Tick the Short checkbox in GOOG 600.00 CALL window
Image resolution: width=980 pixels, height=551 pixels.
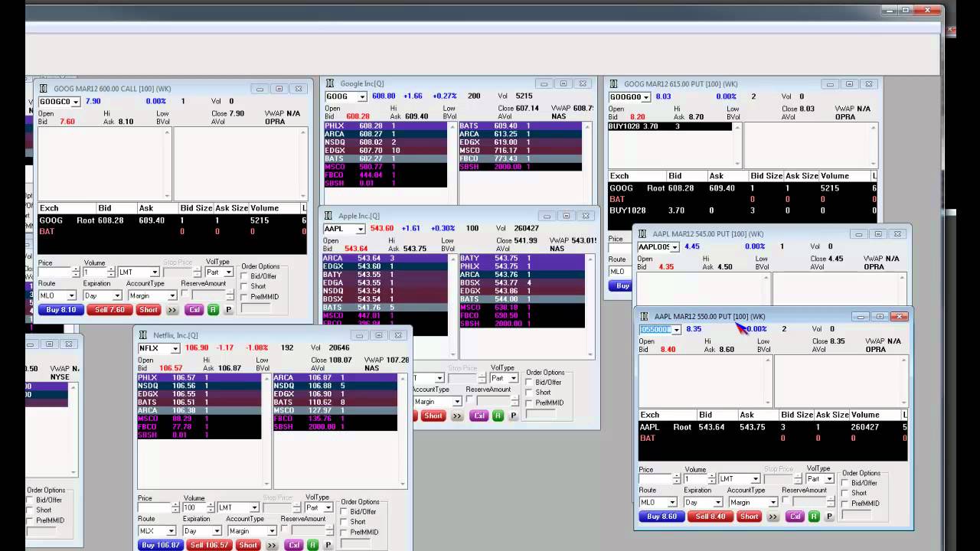245,286
